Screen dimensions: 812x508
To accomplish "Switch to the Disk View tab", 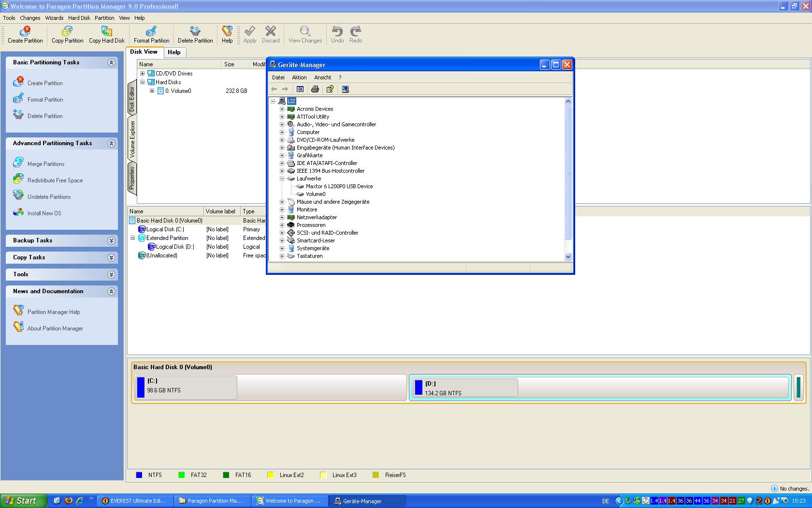I will (x=144, y=52).
